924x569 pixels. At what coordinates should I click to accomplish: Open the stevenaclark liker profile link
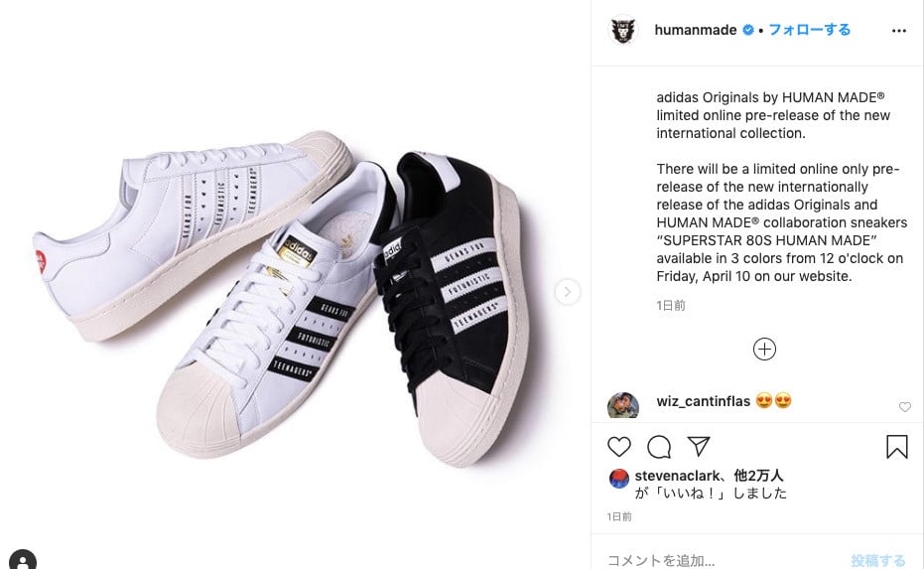point(677,476)
